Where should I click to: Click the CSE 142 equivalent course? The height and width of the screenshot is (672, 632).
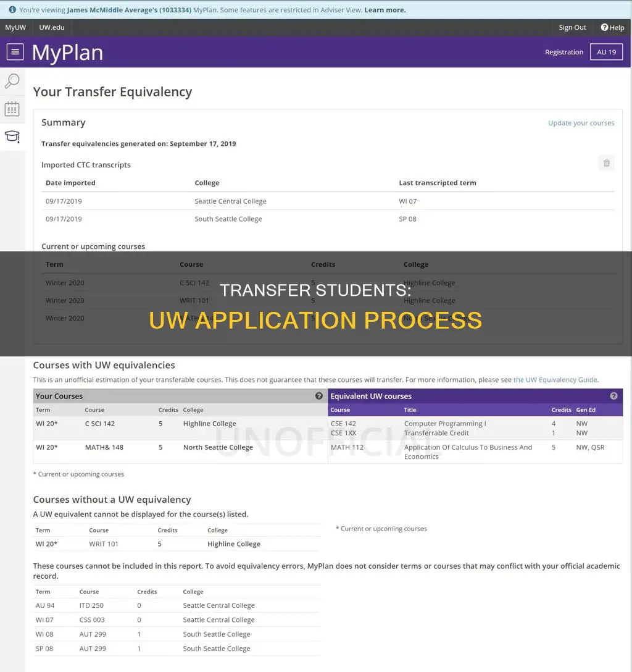click(343, 424)
